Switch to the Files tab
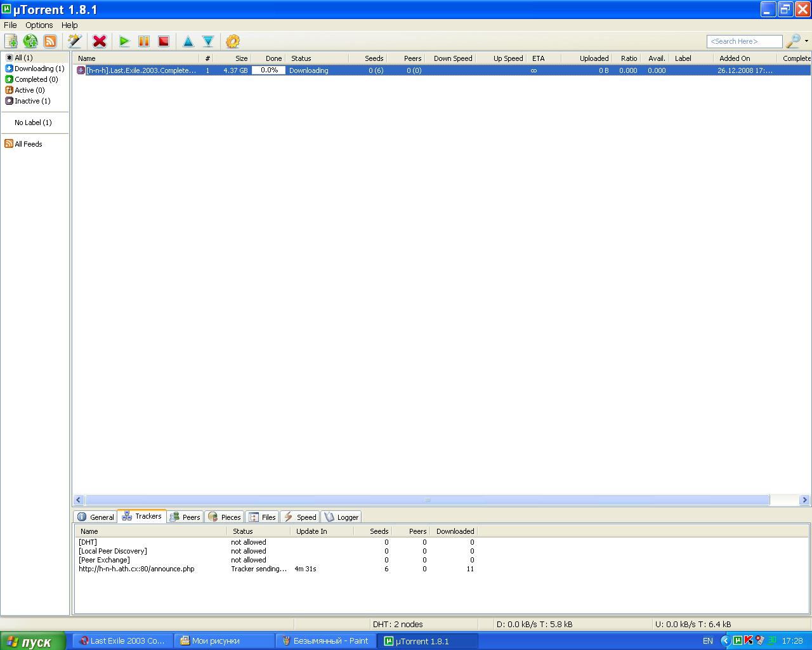The image size is (812, 650). (263, 517)
